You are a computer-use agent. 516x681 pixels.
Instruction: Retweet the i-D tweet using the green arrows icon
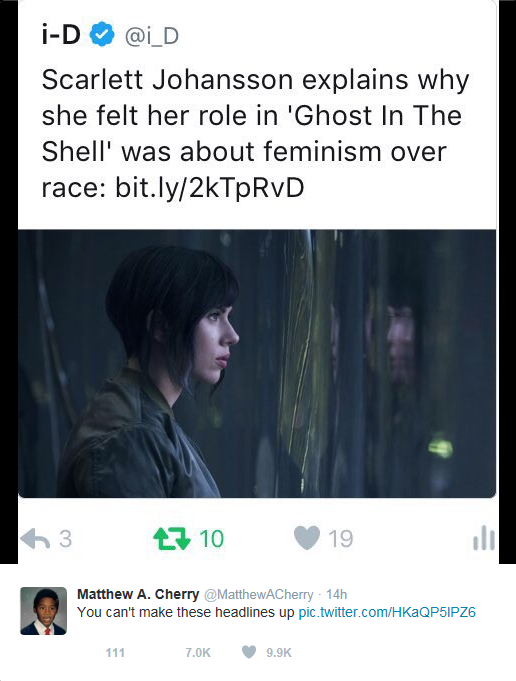point(172,539)
